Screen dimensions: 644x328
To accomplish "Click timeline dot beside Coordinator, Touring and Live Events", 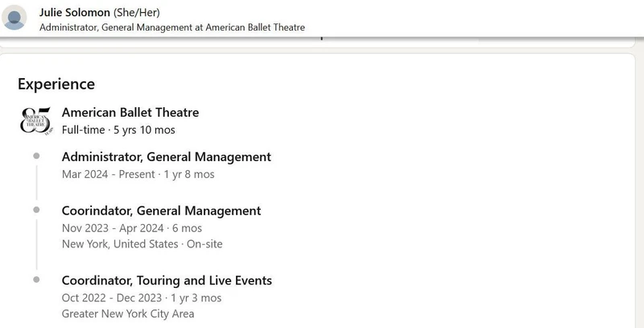I will pos(36,280).
